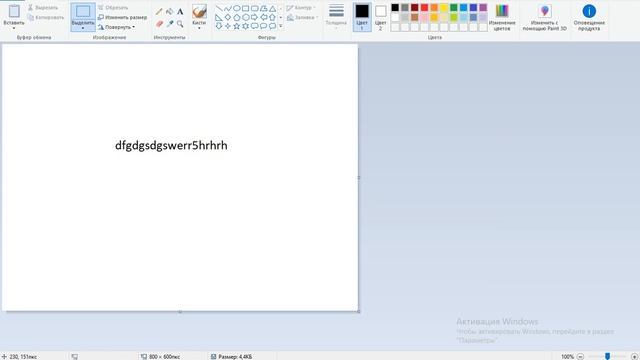Screen dimensions: 640x360
Task: Select the Down arrow shape
Action: tap(219, 26)
